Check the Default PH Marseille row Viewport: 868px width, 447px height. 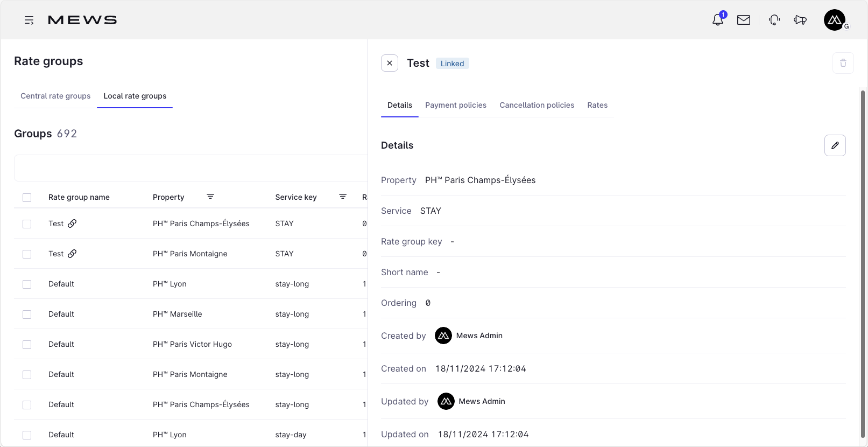27,315
